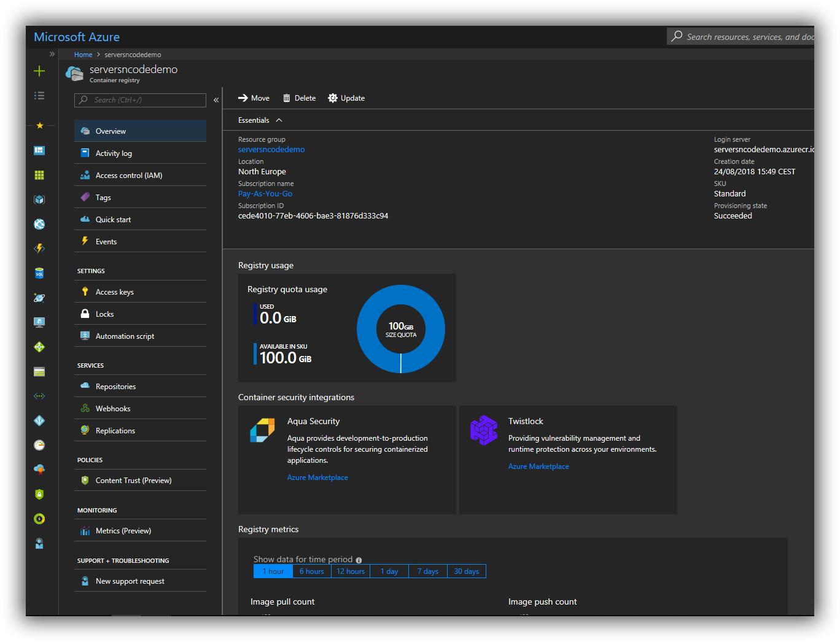Open Activity log menu item

tap(140, 153)
